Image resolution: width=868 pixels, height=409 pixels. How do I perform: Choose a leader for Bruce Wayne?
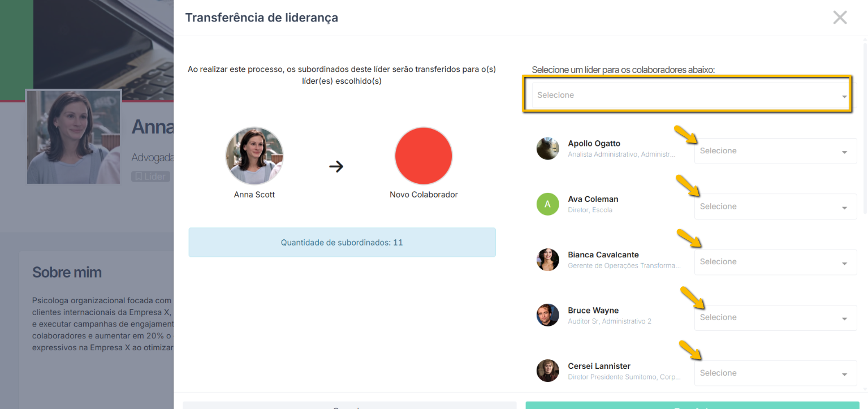[775, 317]
